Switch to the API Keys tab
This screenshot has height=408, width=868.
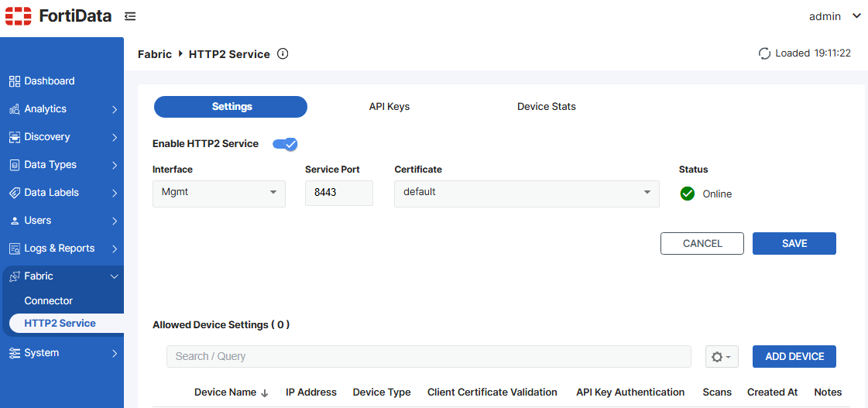(389, 107)
